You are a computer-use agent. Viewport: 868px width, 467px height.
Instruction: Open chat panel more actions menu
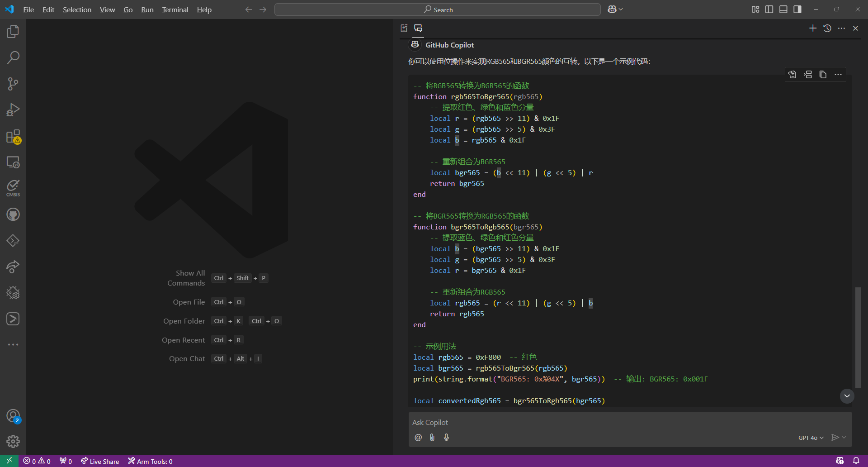841,28
